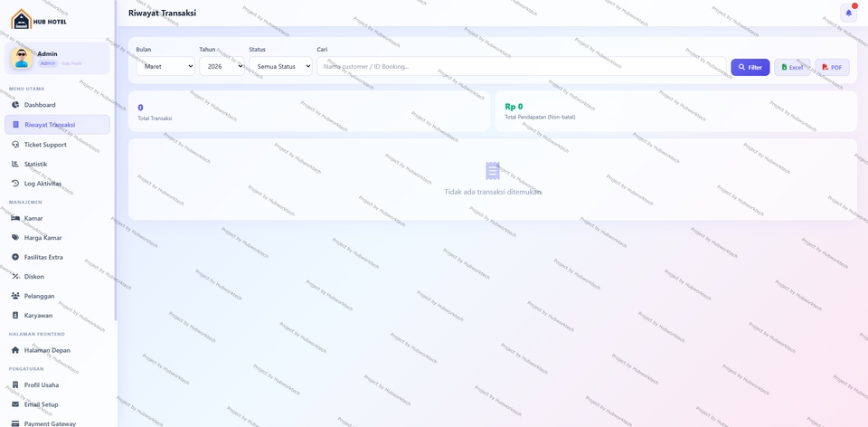The width and height of the screenshot is (868, 427).
Task: Open the Edit Profil link
Action: tap(71, 63)
